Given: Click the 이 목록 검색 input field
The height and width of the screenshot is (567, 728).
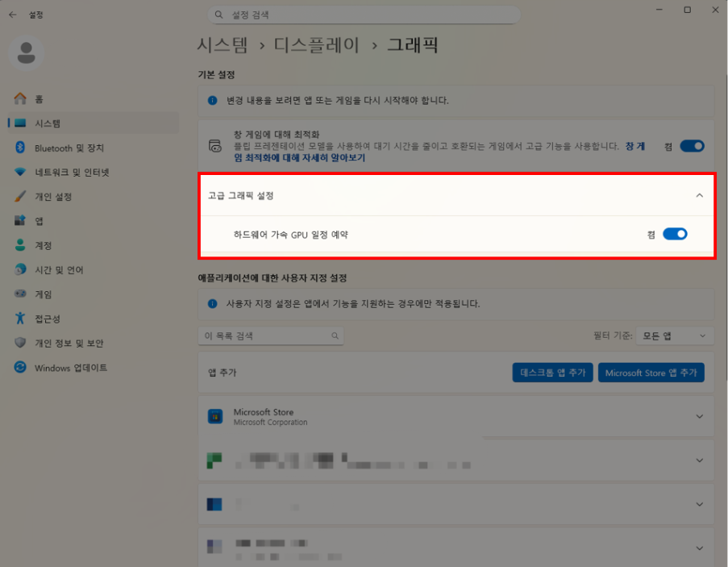Looking at the screenshot, I should pos(264,336).
